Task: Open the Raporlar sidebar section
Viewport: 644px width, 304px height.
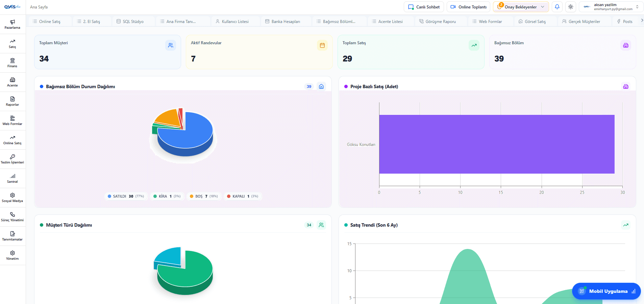Action: click(13, 101)
